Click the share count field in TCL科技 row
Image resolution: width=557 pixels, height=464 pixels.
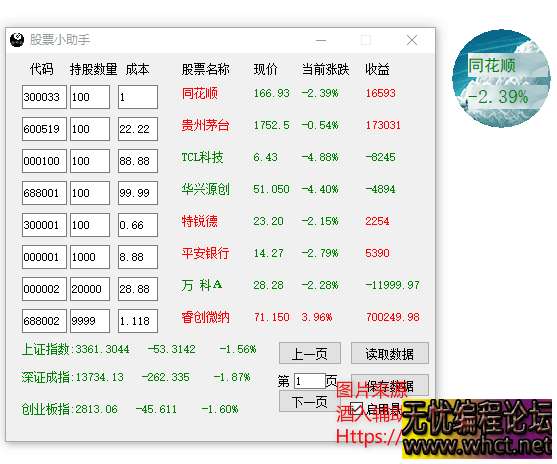[x=90, y=161]
